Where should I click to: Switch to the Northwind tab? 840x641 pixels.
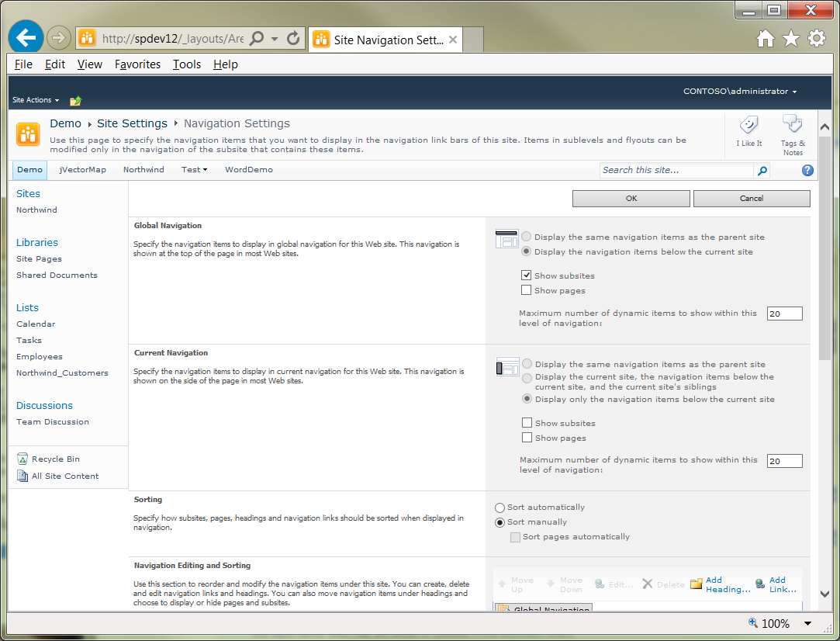point(143,169)
